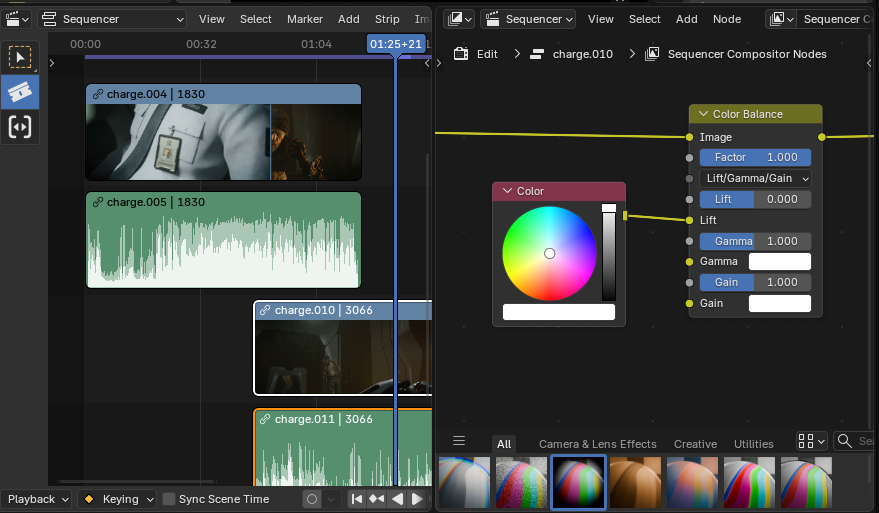Click Edit breadcrumb in node editor
879x513 pixels.
point(476,54)
